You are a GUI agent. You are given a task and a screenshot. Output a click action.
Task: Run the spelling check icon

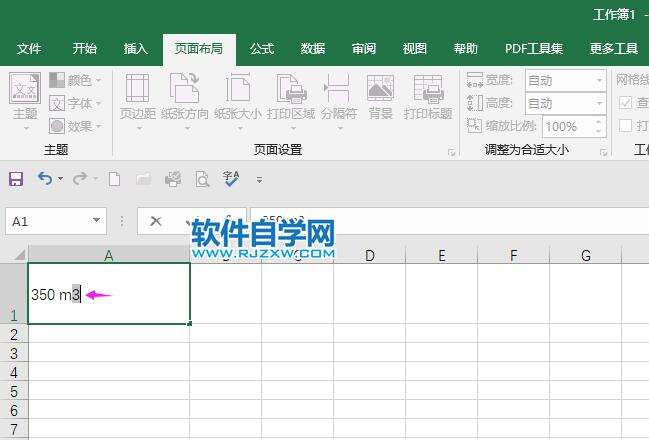tap(231, 179)
